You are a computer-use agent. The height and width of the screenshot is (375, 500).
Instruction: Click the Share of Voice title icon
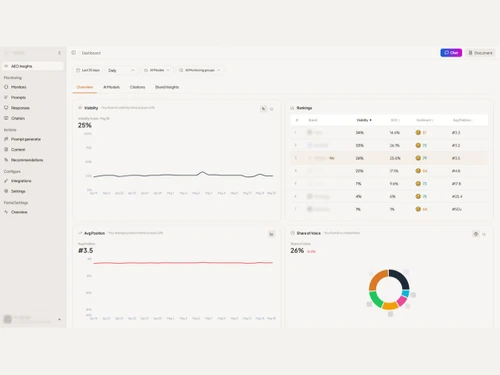[293, 233]
